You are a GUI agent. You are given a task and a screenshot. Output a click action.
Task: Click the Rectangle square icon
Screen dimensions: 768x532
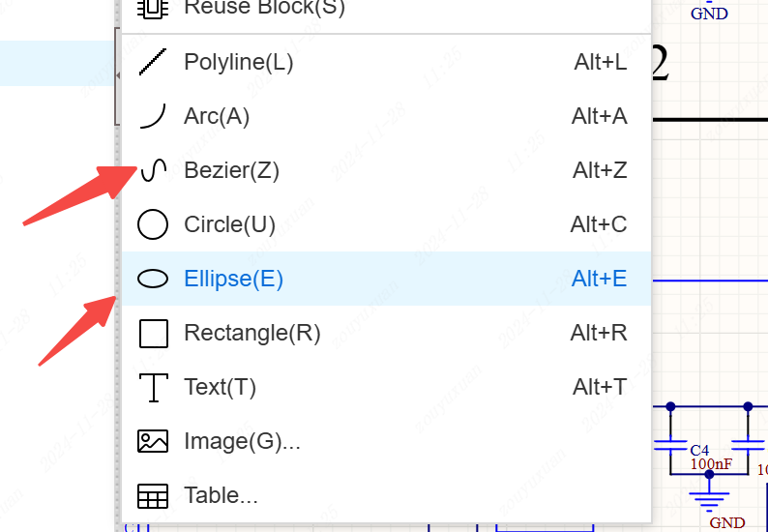point(153,333)
